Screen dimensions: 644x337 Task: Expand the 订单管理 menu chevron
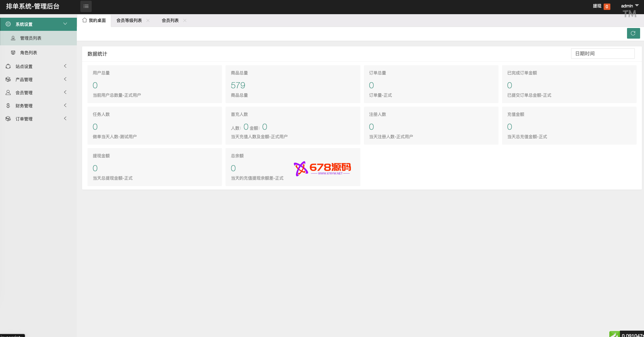[65, 119]
